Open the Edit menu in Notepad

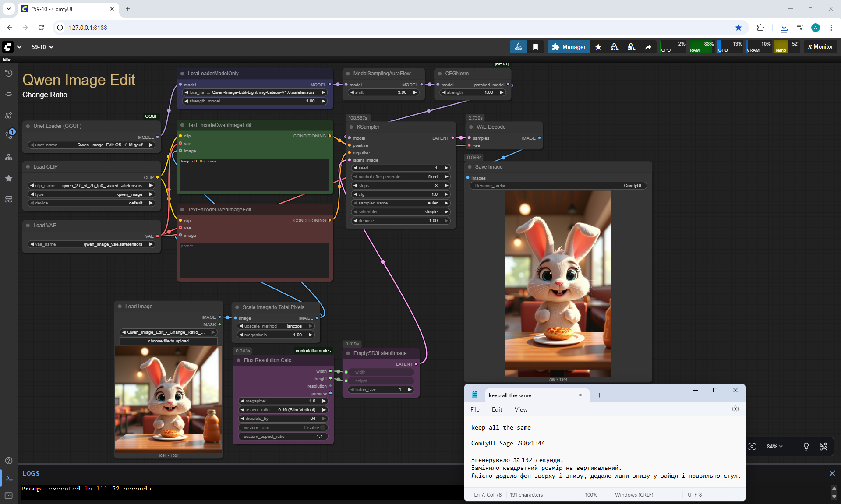tap(497, 409)
